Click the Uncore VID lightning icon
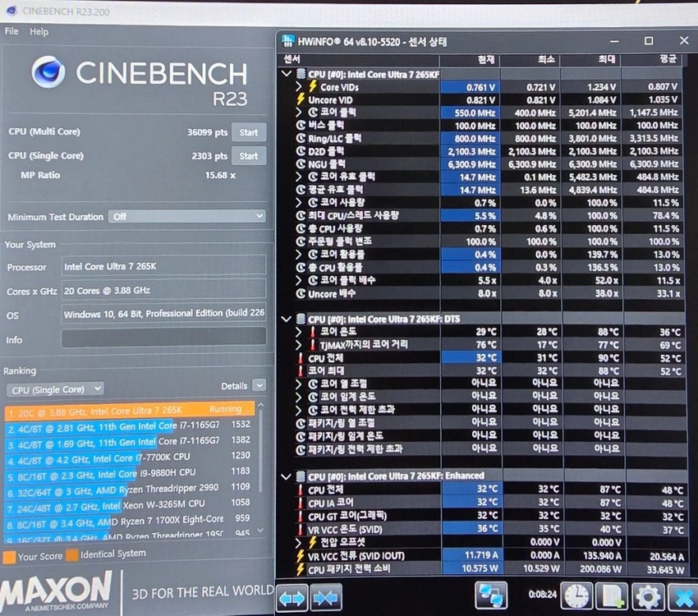Screen dimensions: 698x616 301,99
